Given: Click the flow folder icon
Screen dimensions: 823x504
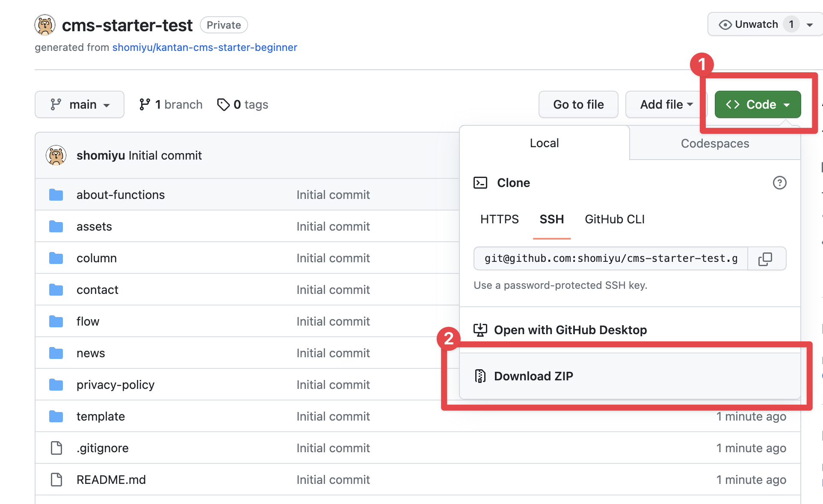Looking at the screenshot, I should [x=56, y=321].
